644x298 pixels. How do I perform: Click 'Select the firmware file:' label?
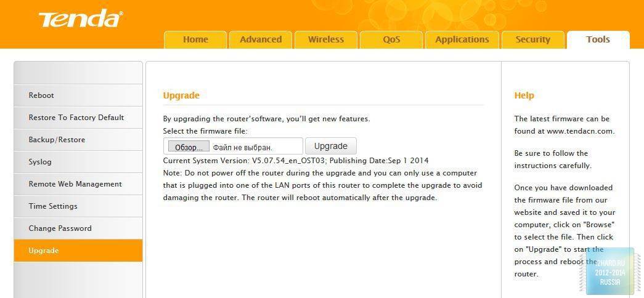[x=205, y=131]
